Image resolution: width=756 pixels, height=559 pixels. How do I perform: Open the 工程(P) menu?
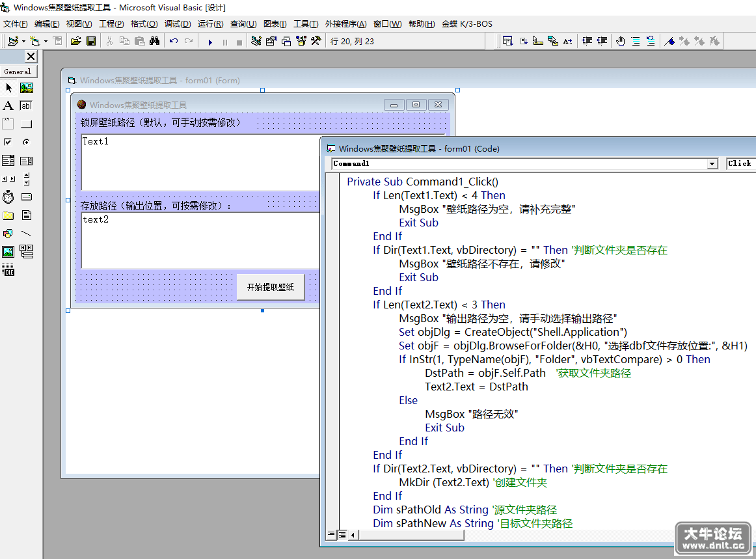pos(111,24)
